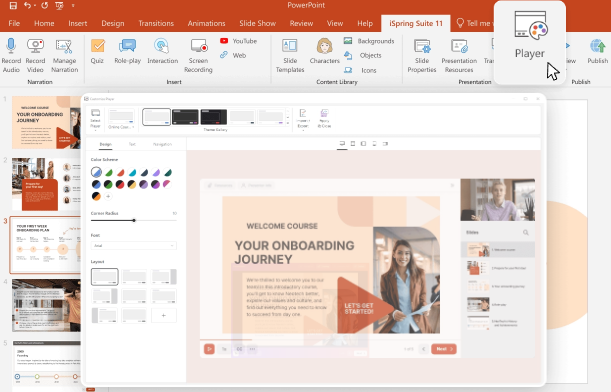Open Icons in Content Library

(x=360, y=70)
